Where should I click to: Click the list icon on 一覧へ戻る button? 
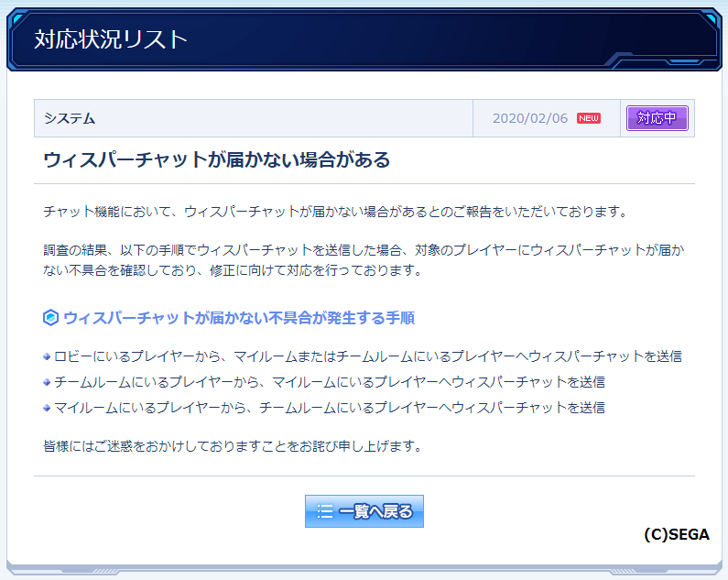click(x=325, y=511)
